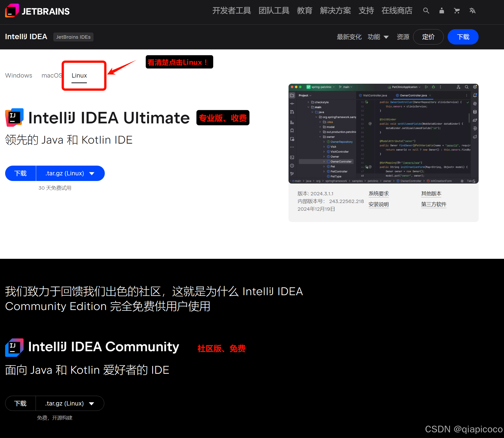This screenshot has height=438, width=504.
Task: Click the 定价 pricing button
Action: pos(428,37)
